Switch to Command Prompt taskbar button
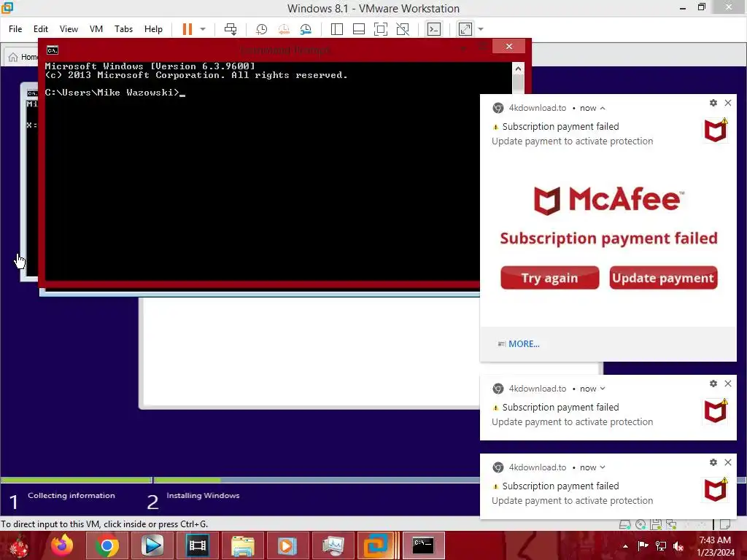Screen dimensions: 747x560 (x=424, y=545)
